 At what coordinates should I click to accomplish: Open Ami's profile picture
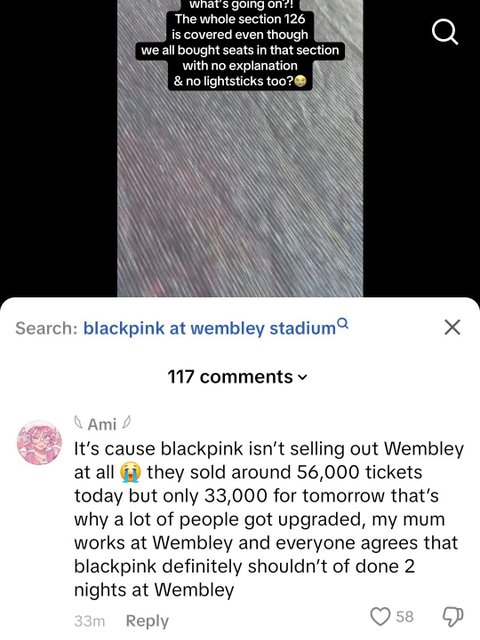pos(39,443)
